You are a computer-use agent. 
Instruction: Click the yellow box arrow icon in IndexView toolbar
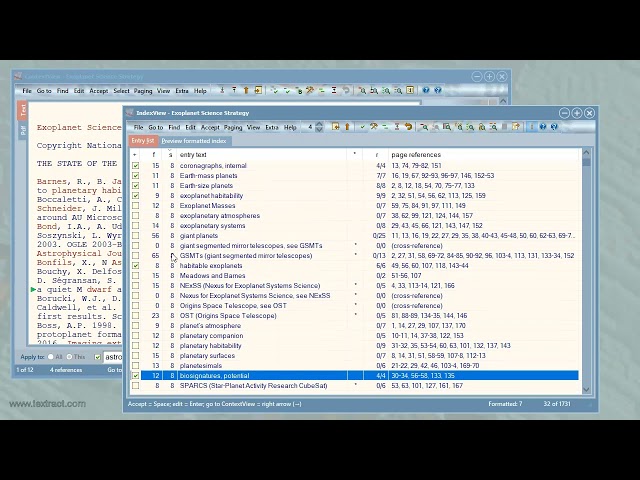click(x=336, y=127)
